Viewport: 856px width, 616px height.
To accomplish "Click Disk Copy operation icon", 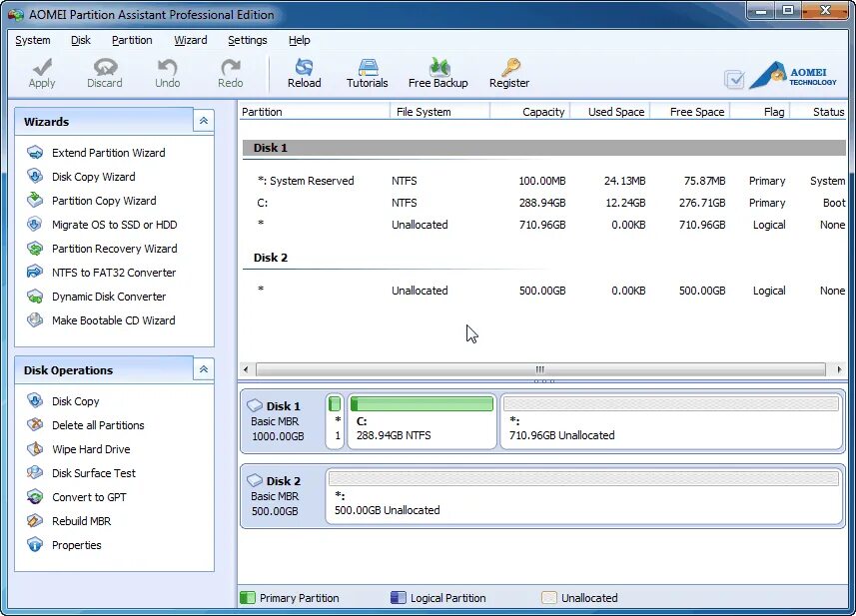I will pos(35,401).
